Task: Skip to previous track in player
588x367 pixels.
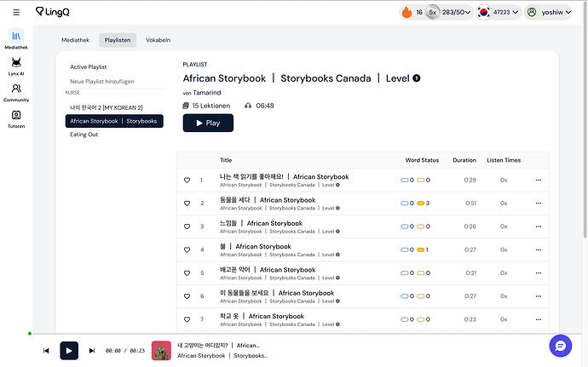Action: (46, 351)
